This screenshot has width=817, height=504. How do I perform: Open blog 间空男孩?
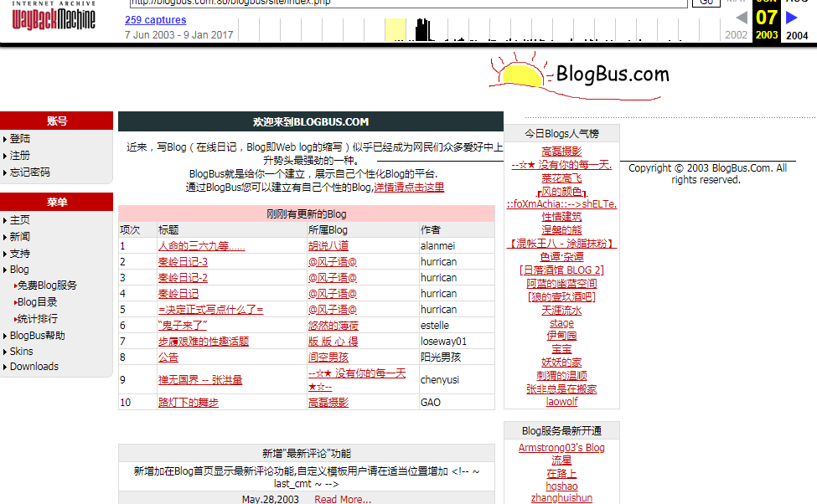(328, 357)
